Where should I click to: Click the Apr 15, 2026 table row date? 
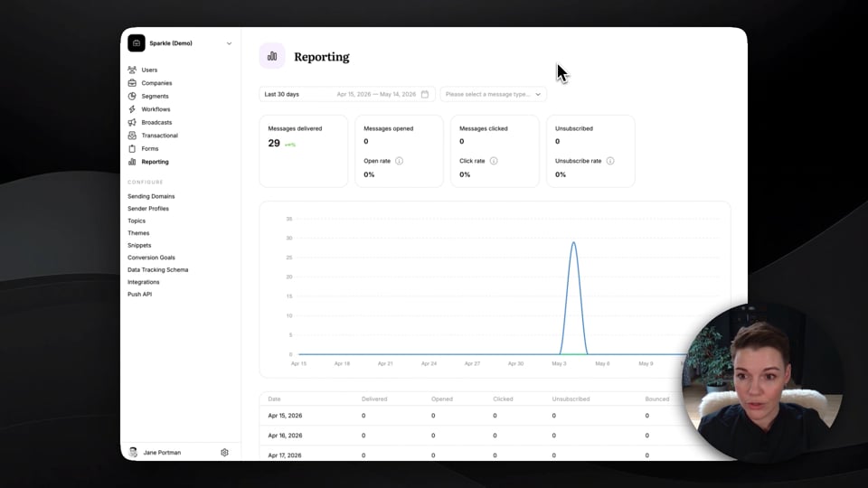pos(285,416)
